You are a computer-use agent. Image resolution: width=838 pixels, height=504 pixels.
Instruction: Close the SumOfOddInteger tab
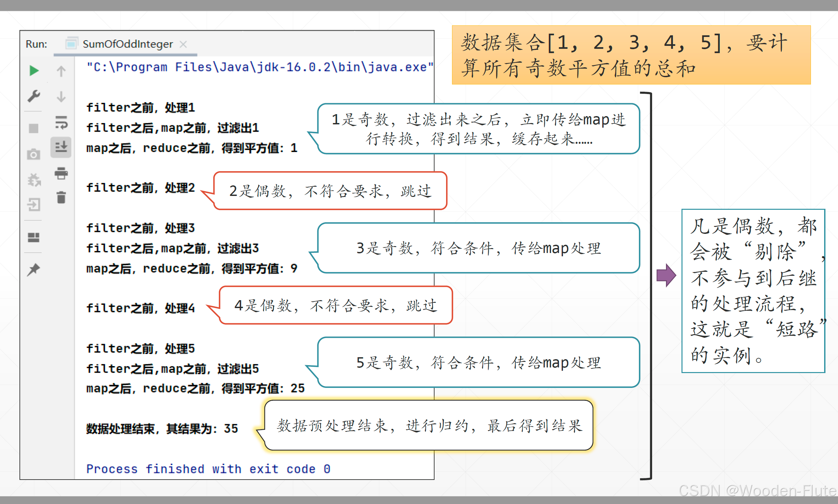point(183,44)
